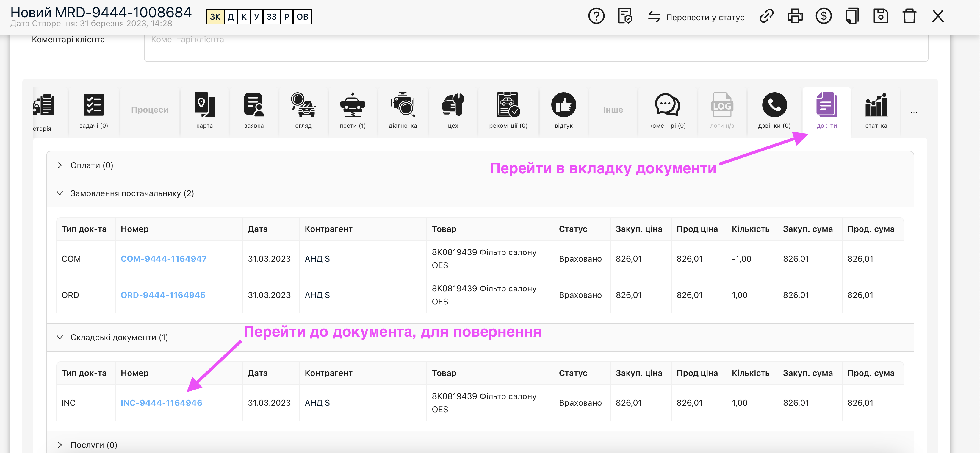Open document INC-9444-1164946 link
This screenshot has height=453, width=980.
(161, 403)
